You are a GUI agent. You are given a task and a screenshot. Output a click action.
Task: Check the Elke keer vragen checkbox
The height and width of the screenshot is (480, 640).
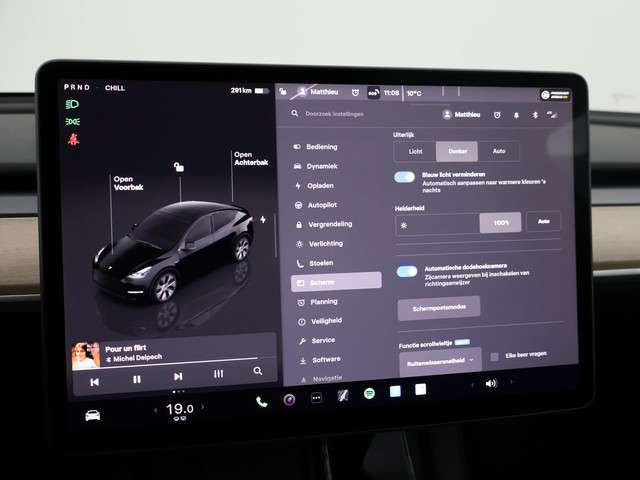[494, 357]
